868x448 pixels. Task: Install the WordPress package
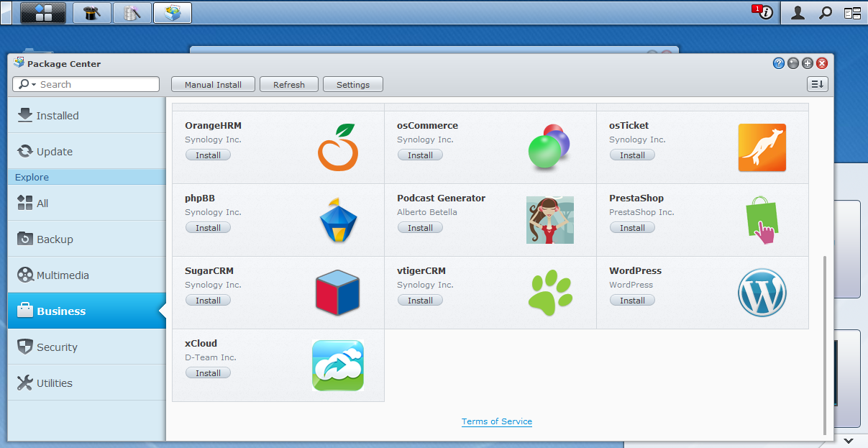point(632,301)
